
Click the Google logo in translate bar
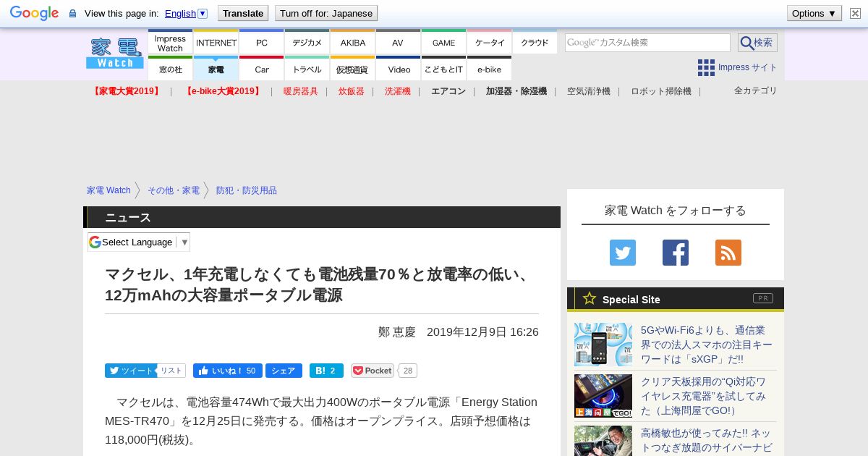coord(34,13)
